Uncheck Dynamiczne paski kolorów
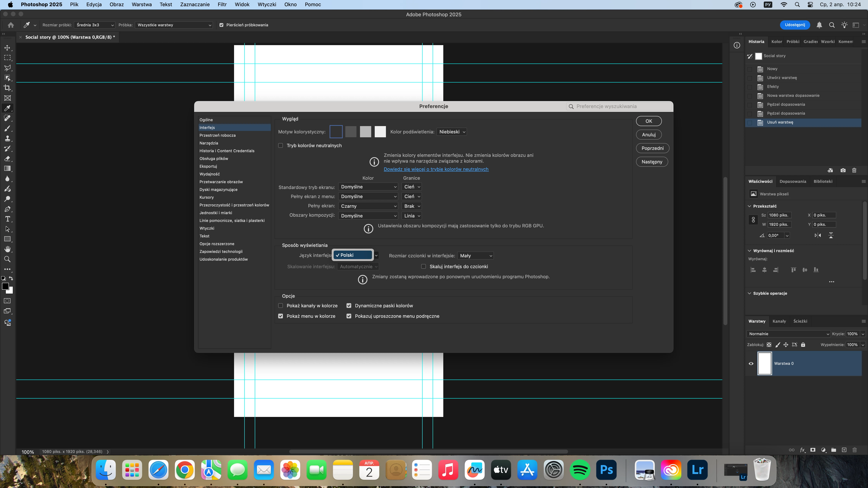This screenshot has width=868, height=488. click(x=349, y=306)
